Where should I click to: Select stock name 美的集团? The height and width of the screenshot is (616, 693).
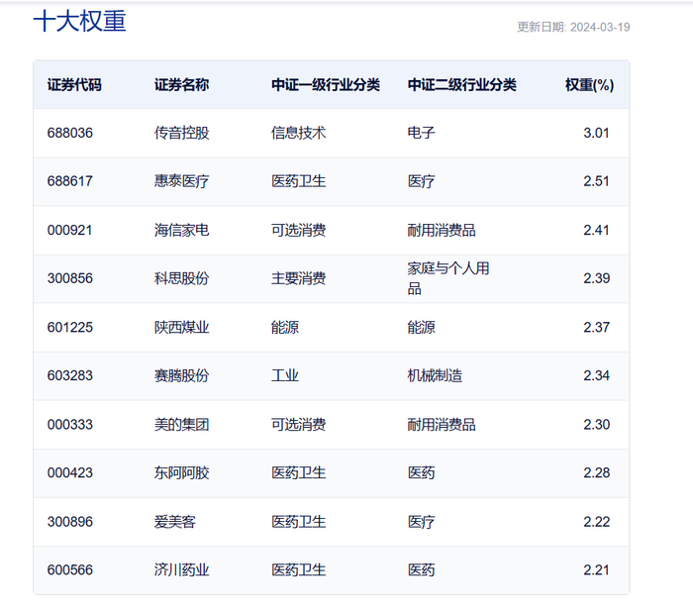[x=181, y=425]
